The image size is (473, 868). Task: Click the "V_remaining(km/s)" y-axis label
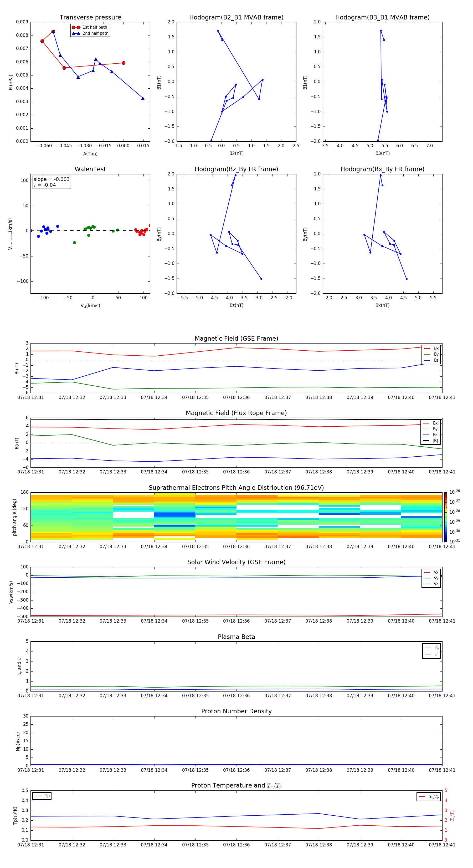pyautogui.click(x=11, y=234)
